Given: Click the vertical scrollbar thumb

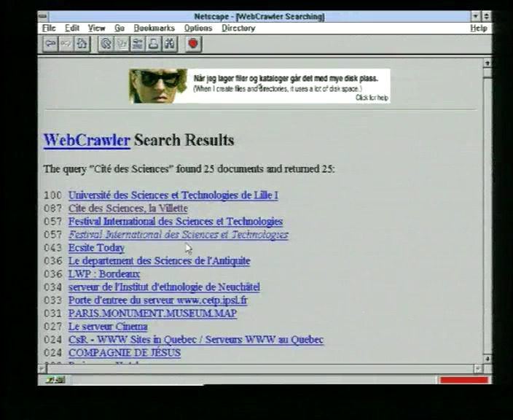Looking at the screenshot, I should (x=487, y=72).
